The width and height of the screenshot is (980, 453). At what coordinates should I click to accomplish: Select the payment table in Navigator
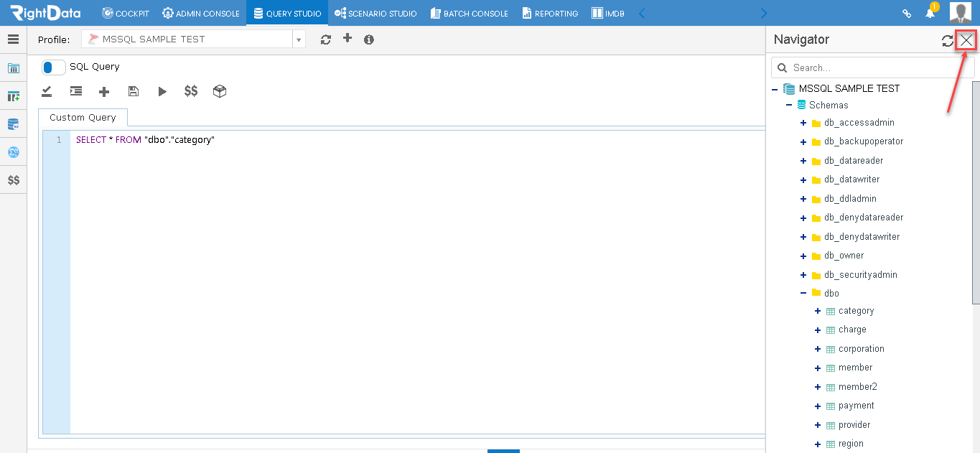coord(856,406)
